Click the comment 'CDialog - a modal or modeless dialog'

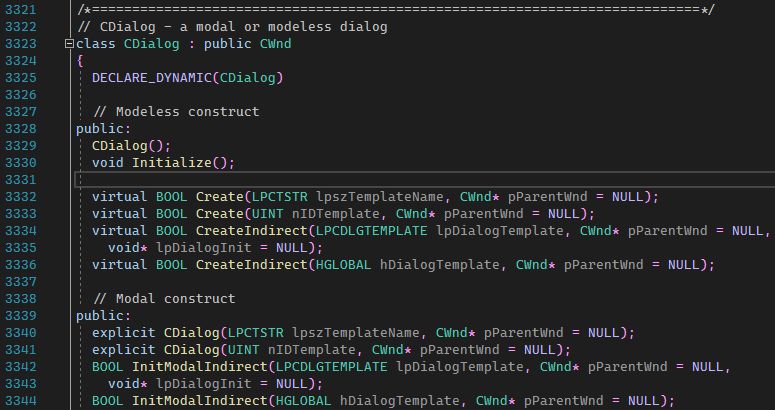(x=244, y=27)
